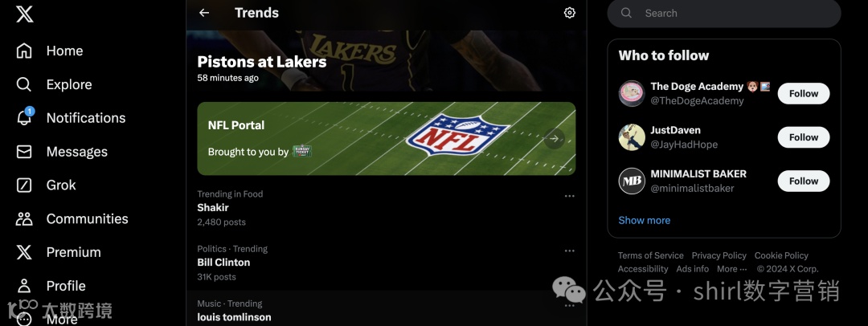The width and height of the screenshot is (868, 326).
Task: Select Explore in the navigation
Action: pyautogui.click(x=69, y=84)
